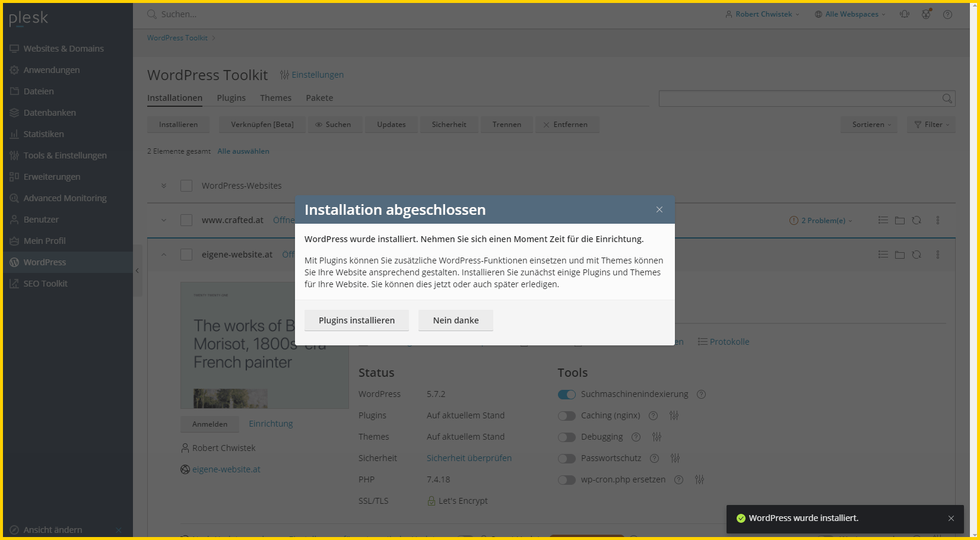Open the eigene-website.at site preview thumbnail
Image resolution: width=980 pixels, height=540 pixels.
tap(265, 345)
